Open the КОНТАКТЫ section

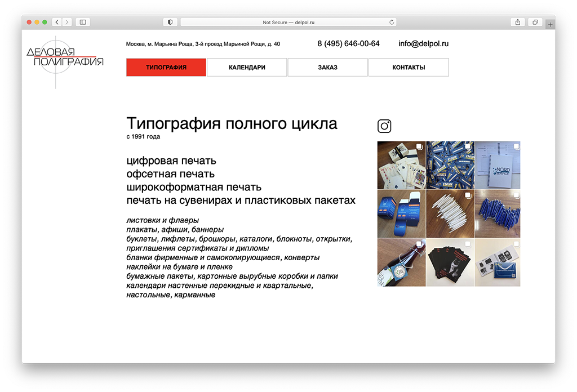click(409, 68)
